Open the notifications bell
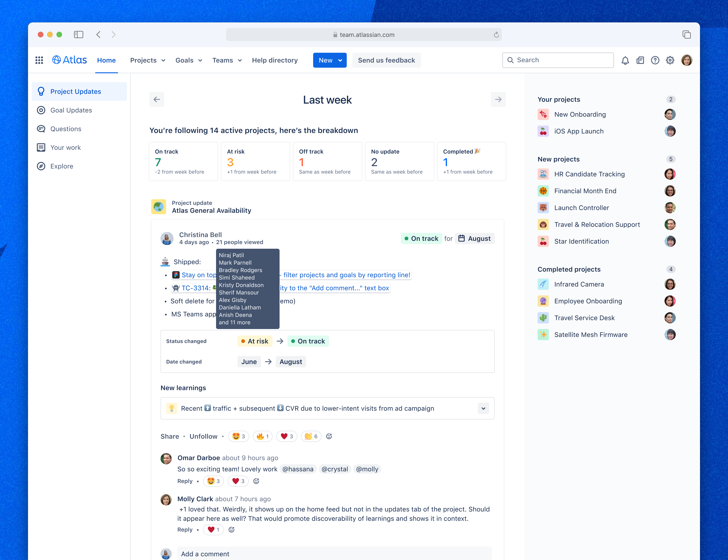Screen dimensions: 728x560 [x=625, y=60]
